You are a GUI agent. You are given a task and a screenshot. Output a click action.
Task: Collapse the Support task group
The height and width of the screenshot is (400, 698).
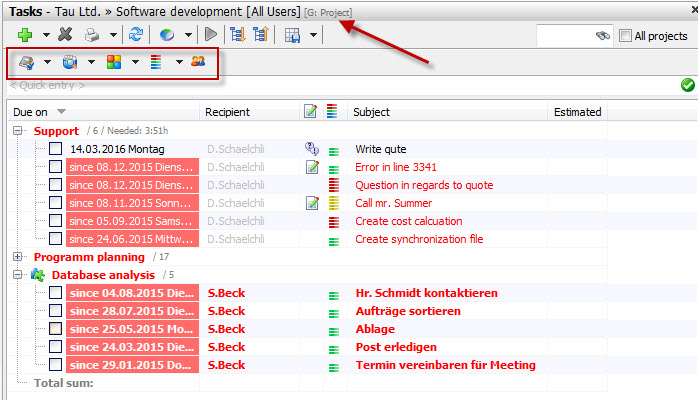tap(18, 131)
